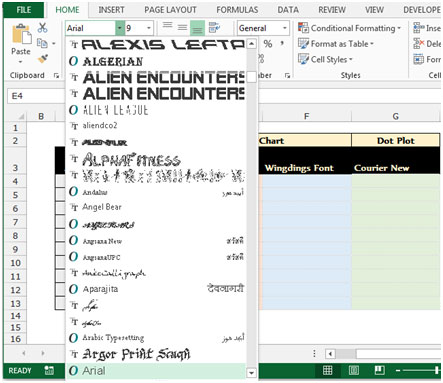Open the font size dropdown
Viewport: 443px width, 383px height.
click(149, 28)
